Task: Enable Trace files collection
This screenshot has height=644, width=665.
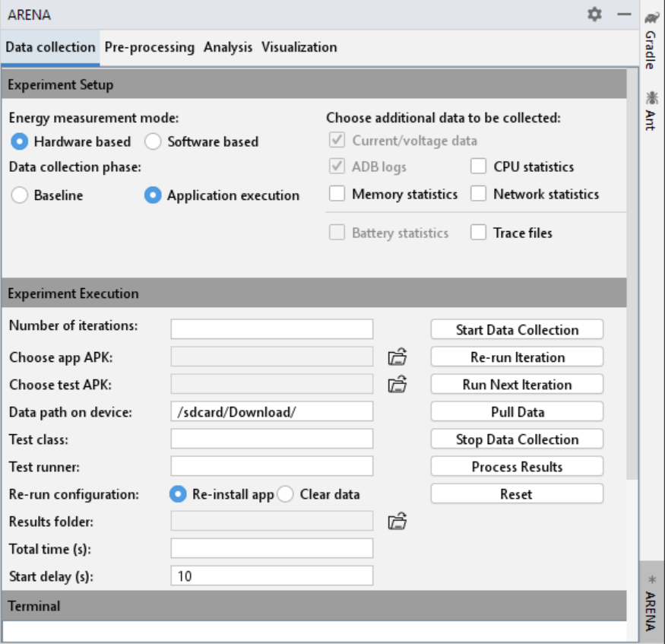Action: click(478, 233)
